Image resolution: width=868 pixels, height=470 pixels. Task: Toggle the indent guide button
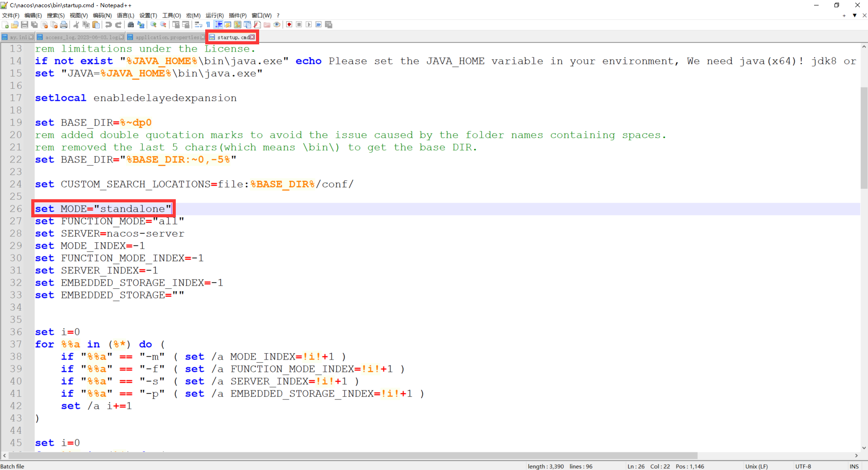click(218, 25)
